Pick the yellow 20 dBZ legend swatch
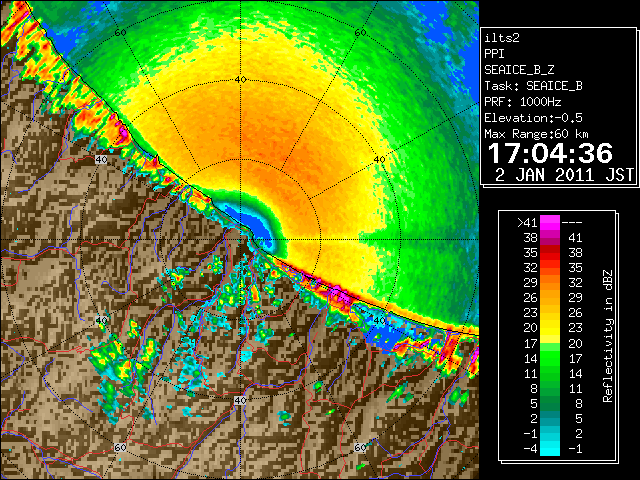The image size is (640, 480). (x=550, y=328)
